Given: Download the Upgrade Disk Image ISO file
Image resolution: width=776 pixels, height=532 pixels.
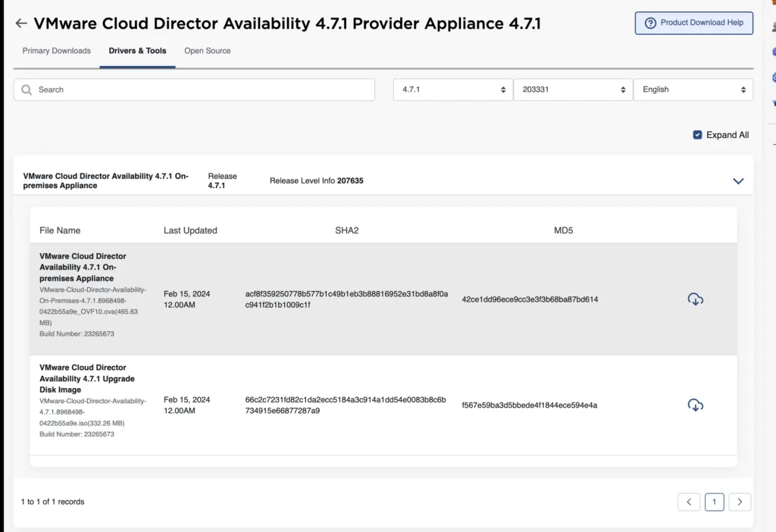Looking at the screenshot, I should (x=696, y=405).
